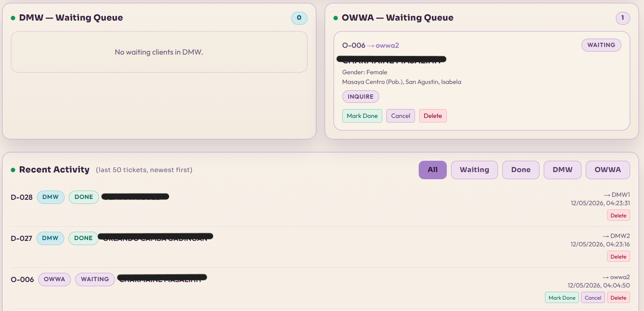Select the DMW filter tab
Viewport: 644px width, 311px height.
coord(563,170)
